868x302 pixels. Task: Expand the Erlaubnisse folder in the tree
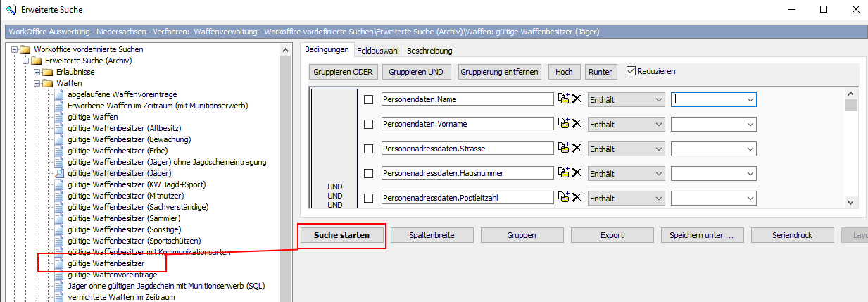(38, 72)
